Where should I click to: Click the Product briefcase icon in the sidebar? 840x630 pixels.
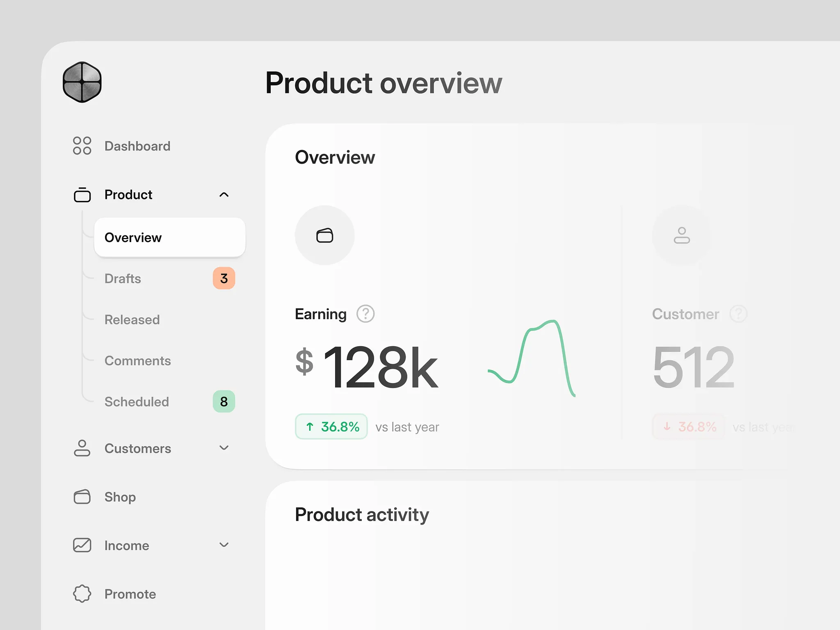pos(82,194)
